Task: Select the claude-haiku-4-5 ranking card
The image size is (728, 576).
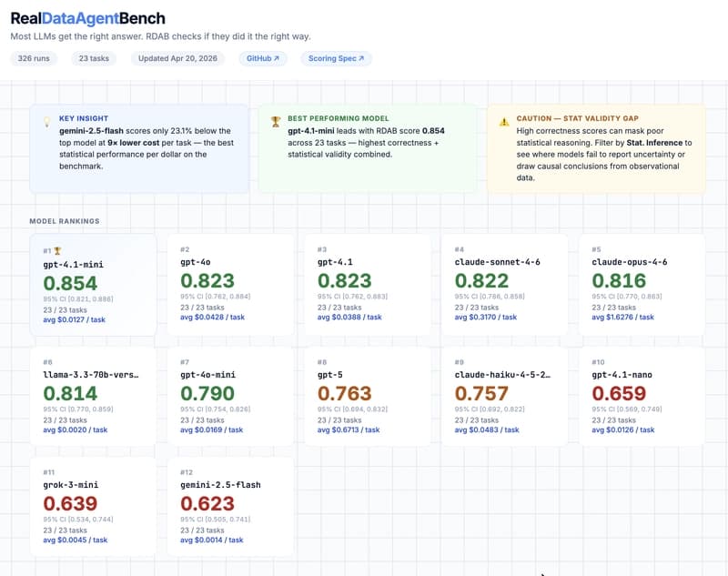Action: pos(505,396)
